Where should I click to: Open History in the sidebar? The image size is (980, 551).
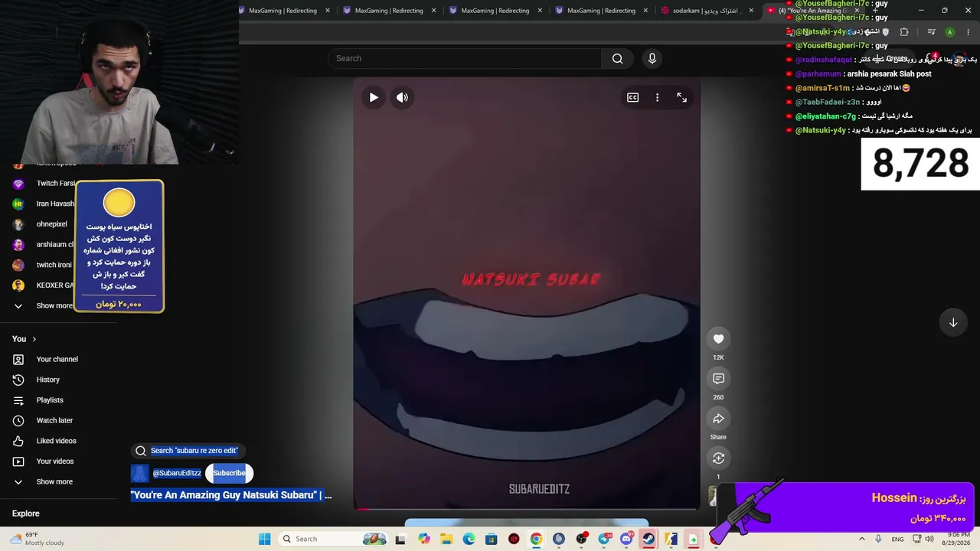tap(47, 380)
